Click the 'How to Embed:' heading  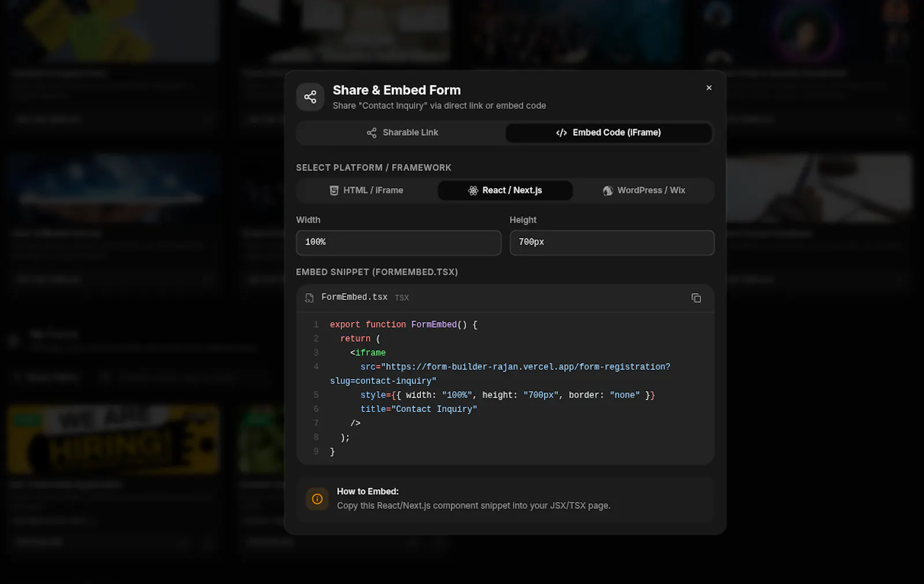pyautogui.click(x=368, y=492)
